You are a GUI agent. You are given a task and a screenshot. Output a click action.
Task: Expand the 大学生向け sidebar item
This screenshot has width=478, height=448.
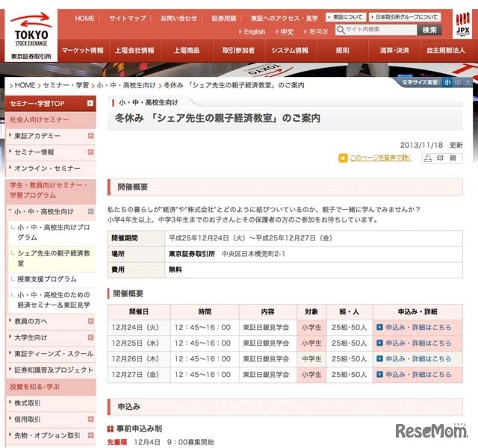(x=90, y=337)
